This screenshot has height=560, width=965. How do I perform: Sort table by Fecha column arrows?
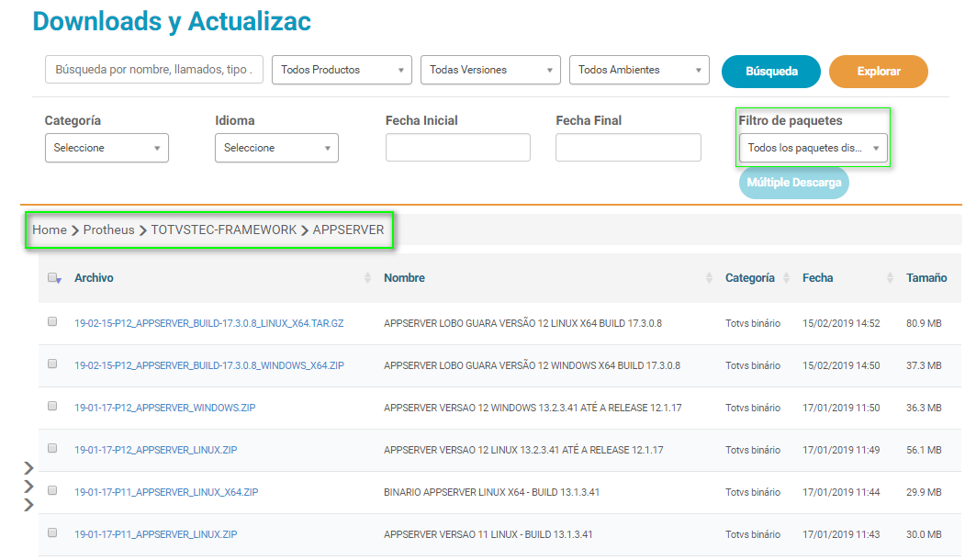pos(890,278)
